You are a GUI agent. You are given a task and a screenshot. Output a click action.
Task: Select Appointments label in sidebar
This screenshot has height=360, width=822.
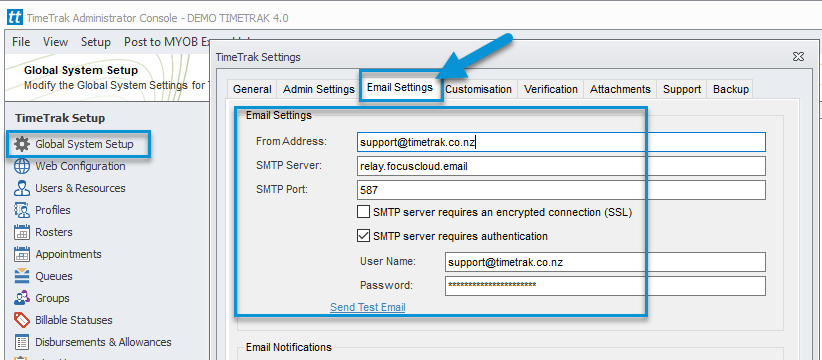coord(68,254)
